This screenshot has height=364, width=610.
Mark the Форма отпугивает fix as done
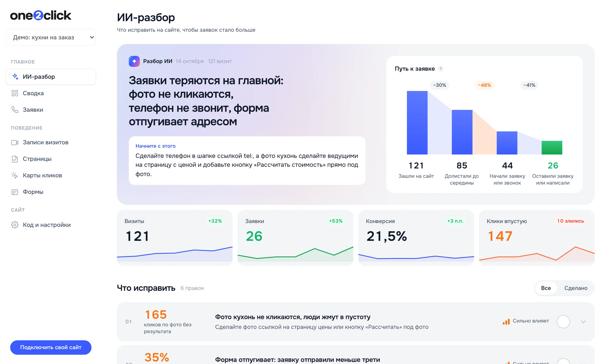pyautogui.click(x=563, y=361)
